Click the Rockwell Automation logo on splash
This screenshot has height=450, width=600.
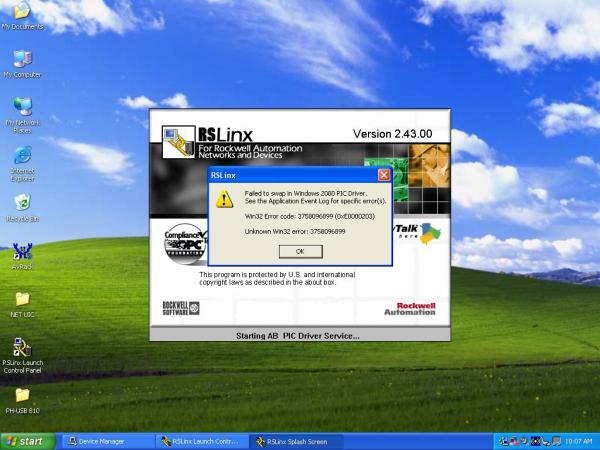click(x=410, y=309)
